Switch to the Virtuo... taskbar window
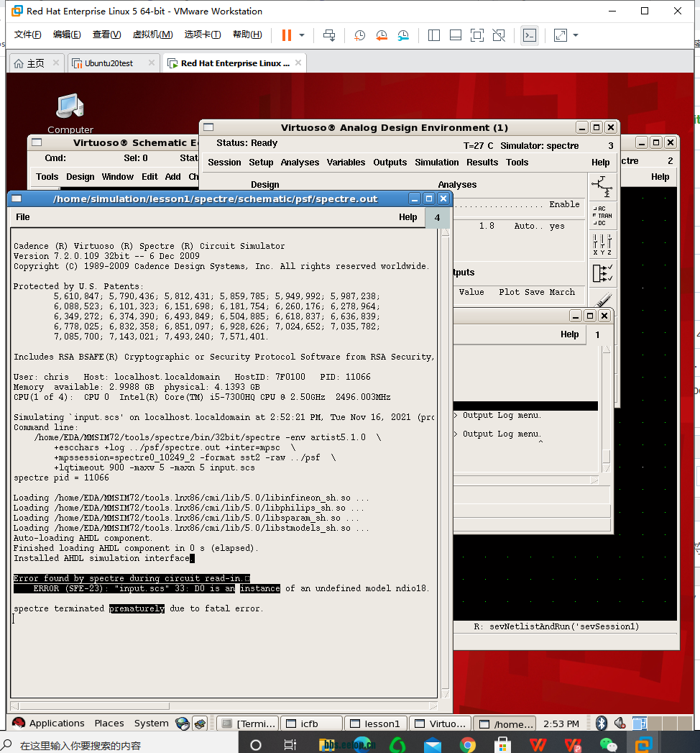The width and height of the screenshot is (700, 753). click(x=440, y=724)
